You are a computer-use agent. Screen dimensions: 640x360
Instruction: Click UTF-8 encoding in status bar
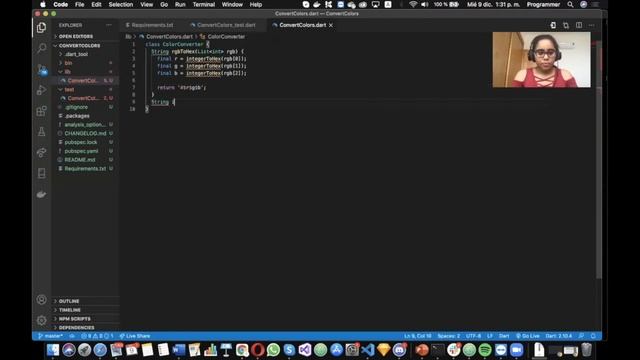click(473, 336)
